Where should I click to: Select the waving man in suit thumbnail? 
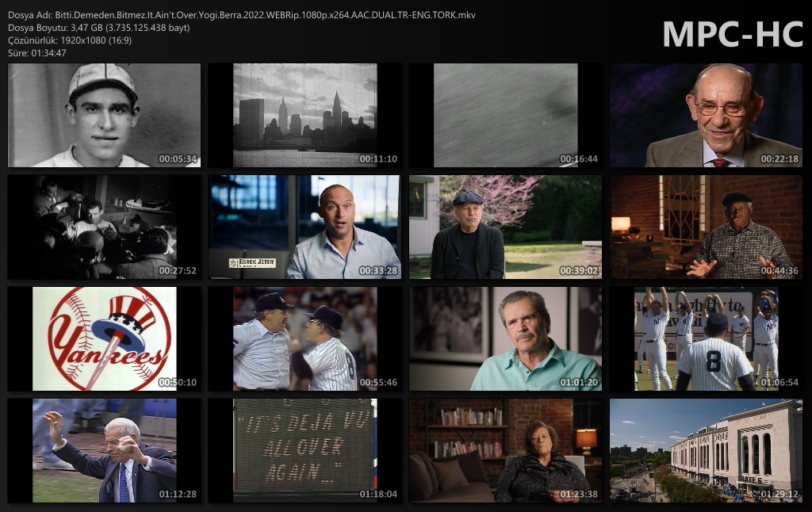104,451
